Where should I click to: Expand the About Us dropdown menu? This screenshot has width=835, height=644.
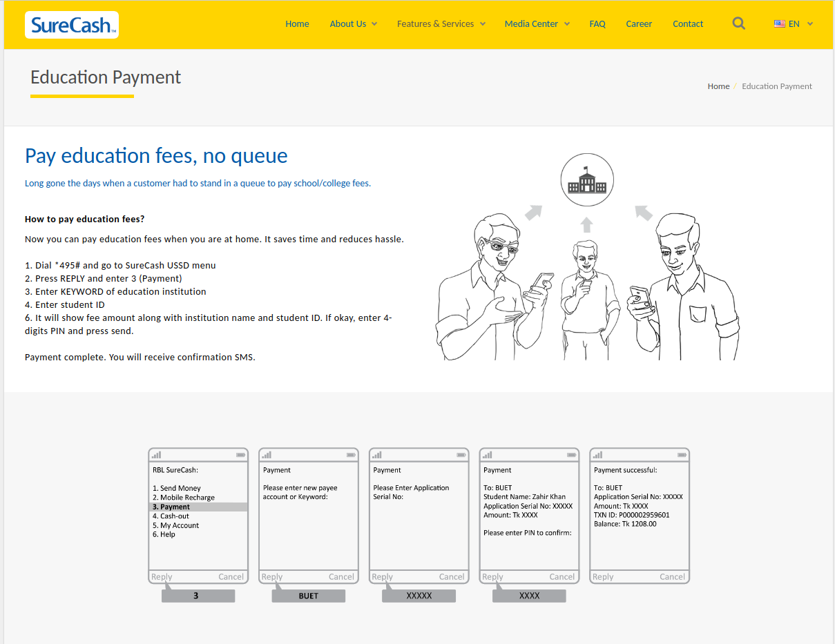pyautogui.click(x=353, y=23)
